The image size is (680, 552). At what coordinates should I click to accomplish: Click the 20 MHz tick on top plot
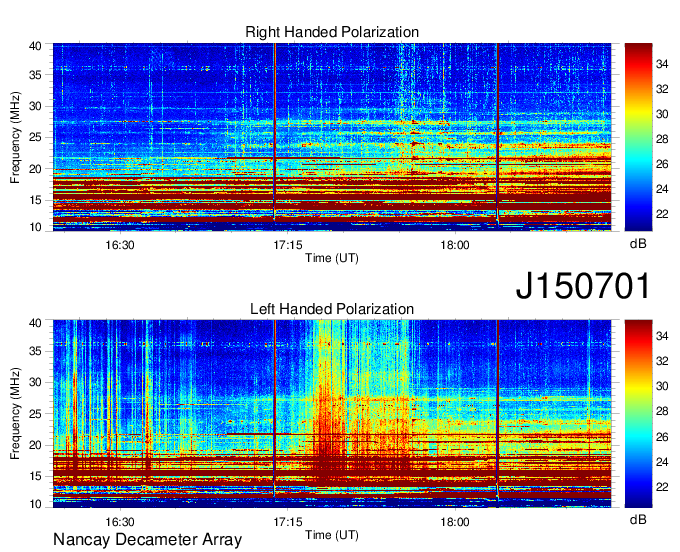36,169
